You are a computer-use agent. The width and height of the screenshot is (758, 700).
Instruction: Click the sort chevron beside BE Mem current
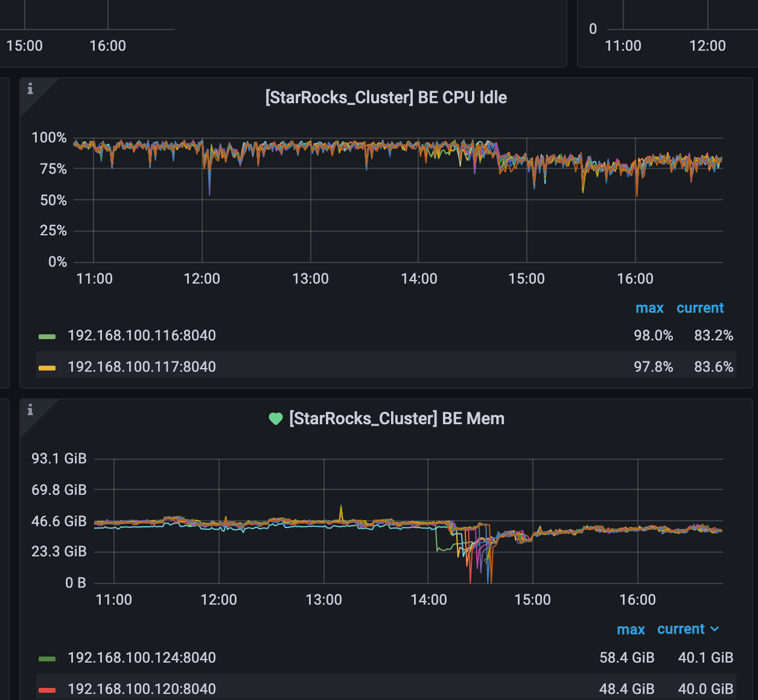(715, 629)
